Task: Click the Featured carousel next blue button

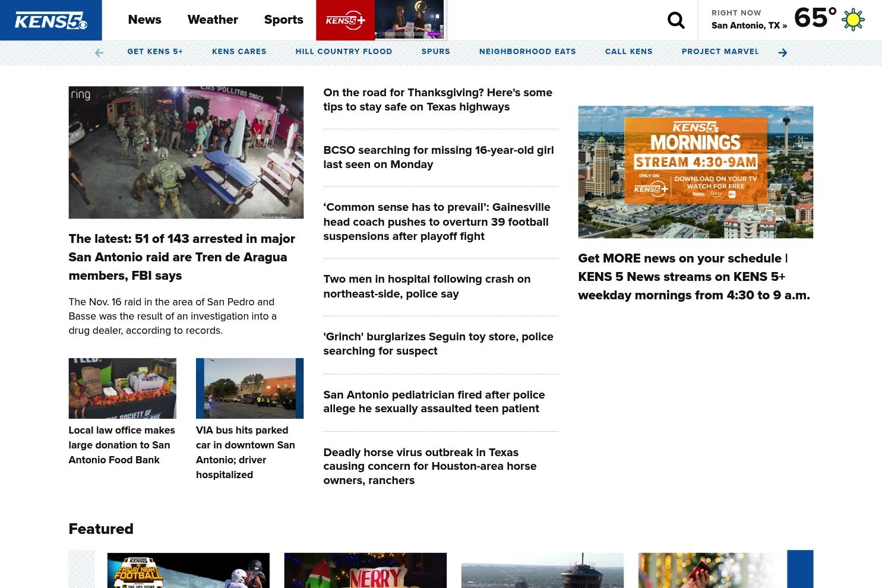Action: tap(800, 569)
